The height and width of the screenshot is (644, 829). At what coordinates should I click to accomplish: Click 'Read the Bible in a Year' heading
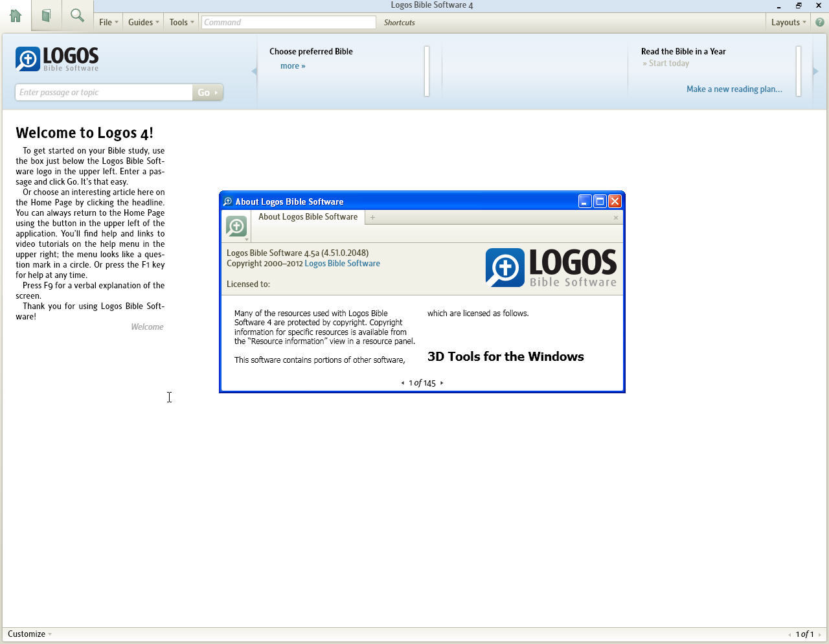tap(683, 51)
